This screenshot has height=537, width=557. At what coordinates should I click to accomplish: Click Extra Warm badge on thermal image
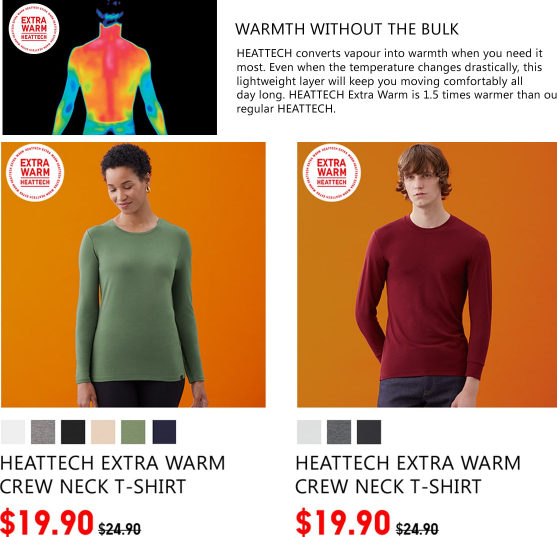pyautogui.click(x=34, y=28)
